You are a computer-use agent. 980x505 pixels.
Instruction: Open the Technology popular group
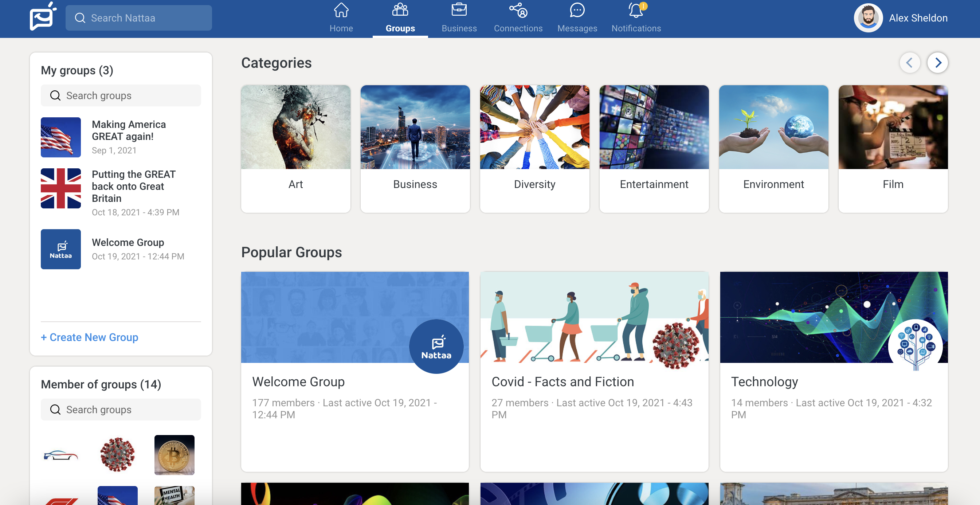[764, 381]
